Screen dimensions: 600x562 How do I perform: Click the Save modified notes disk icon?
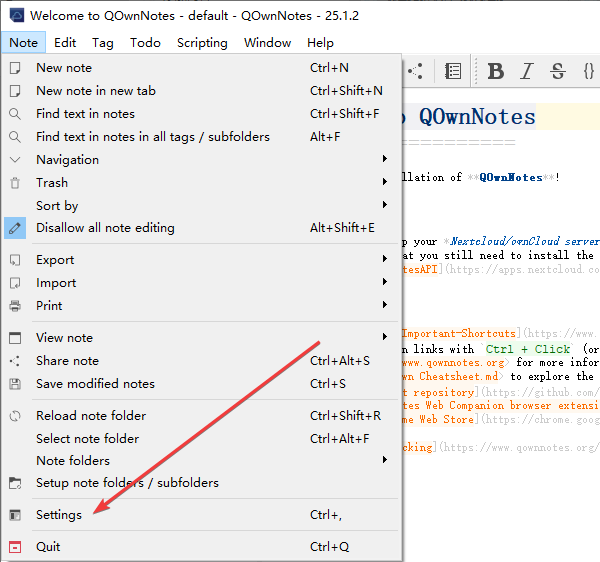[15, 384]
